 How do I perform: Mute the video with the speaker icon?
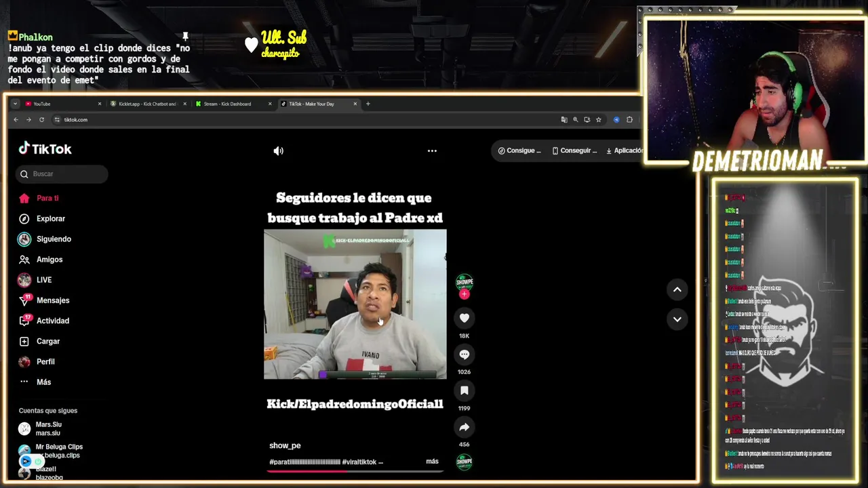click(x=278, y=151)
